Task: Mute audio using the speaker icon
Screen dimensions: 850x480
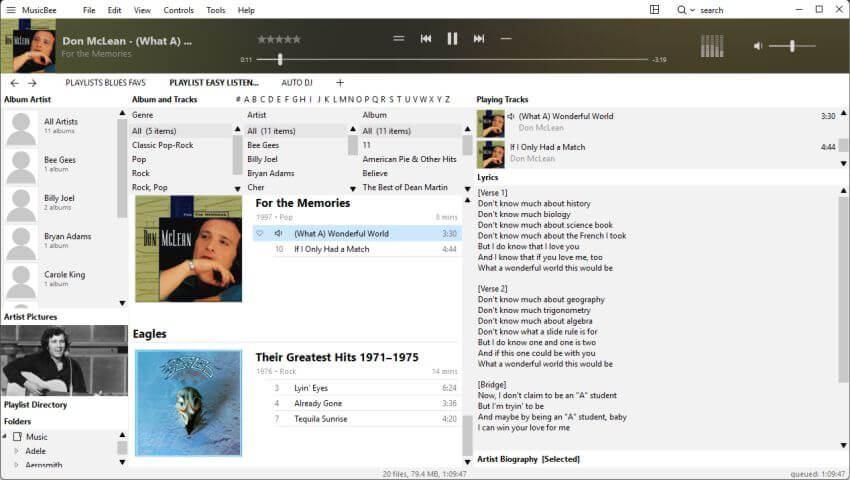Action: click(x=758, y=46)
